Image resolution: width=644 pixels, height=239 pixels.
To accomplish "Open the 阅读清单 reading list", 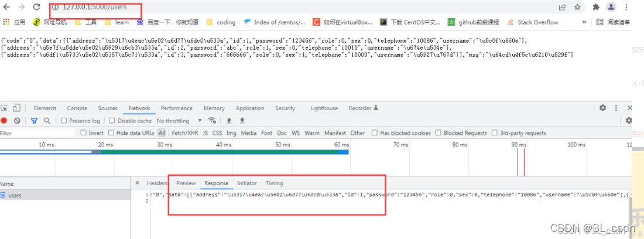I will 613,22.
